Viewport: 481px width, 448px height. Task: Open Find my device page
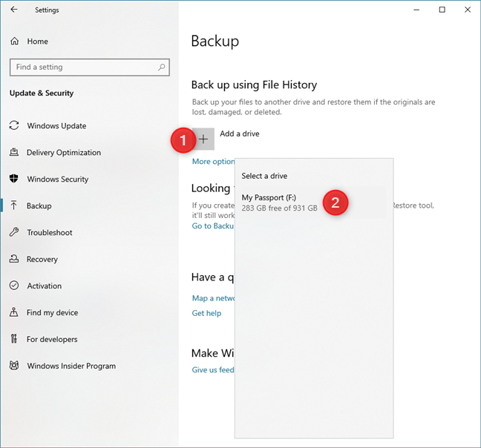(52, 312)
